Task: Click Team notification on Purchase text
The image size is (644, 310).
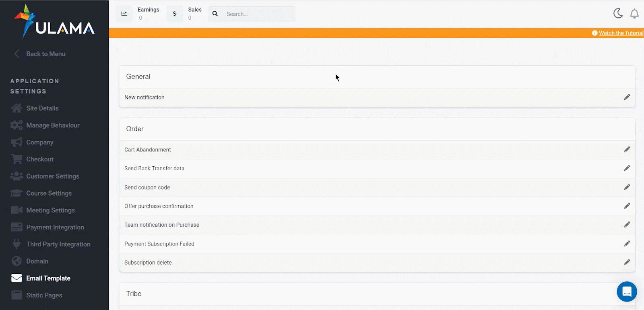Action: (162, 225)
